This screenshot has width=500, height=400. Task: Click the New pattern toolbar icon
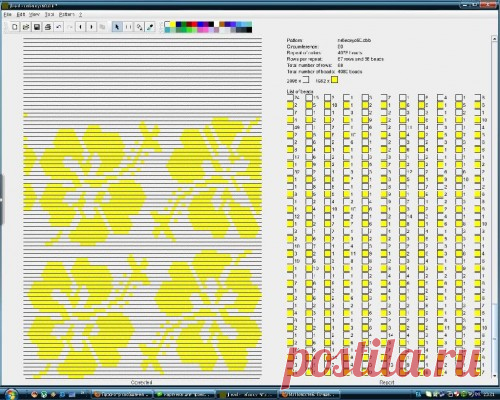tap(15, 27)
